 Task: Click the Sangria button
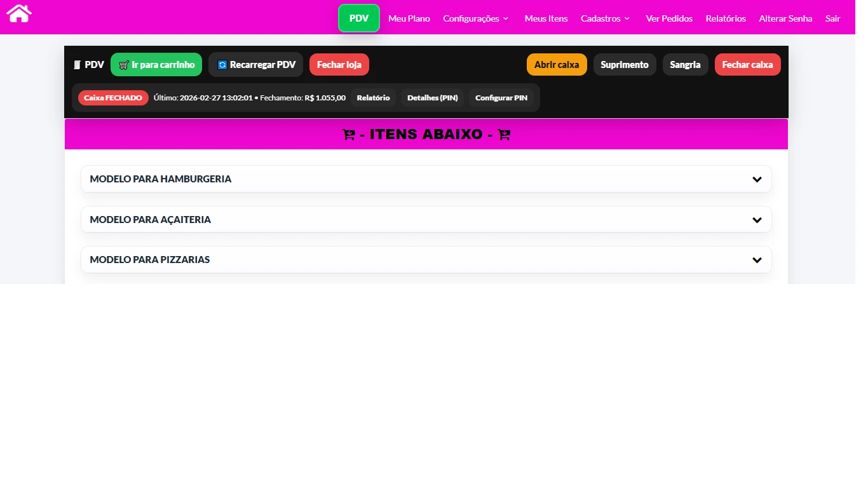685,65
